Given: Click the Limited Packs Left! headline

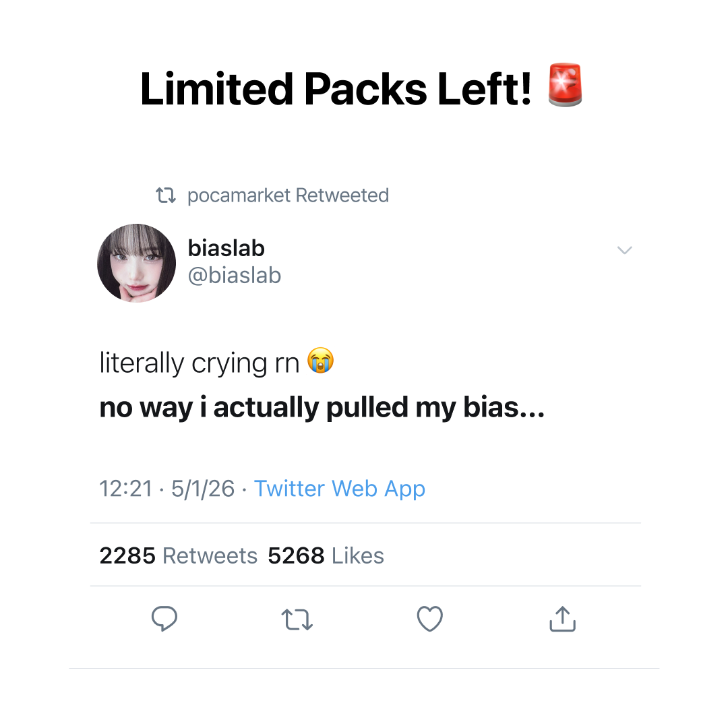Looking at the screenshot, I should tap(336, 89).
